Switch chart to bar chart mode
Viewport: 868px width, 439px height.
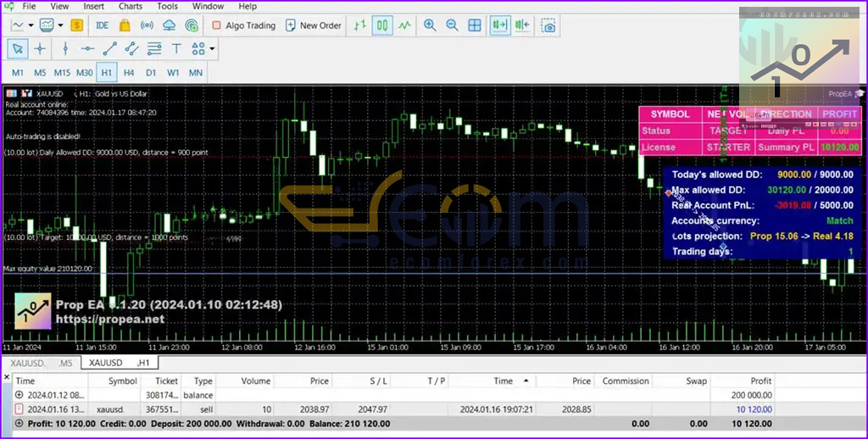point(359,25)
